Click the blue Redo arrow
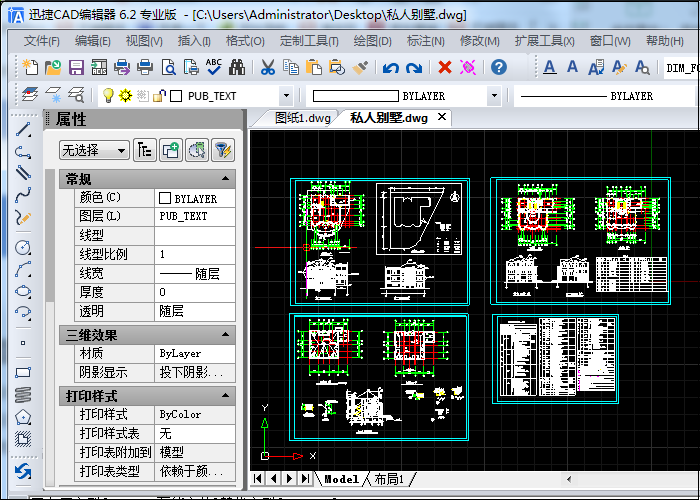This screenshot has height=500, width=700. [x=414, y=68]
